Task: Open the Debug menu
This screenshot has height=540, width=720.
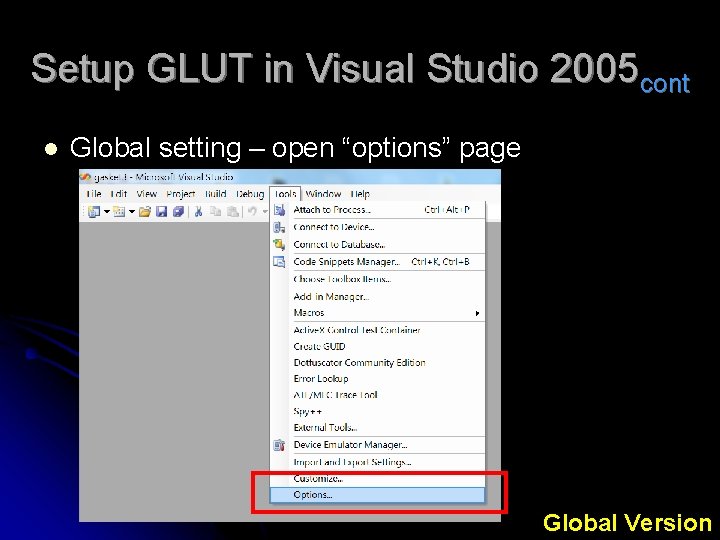Action: (250, 194)
